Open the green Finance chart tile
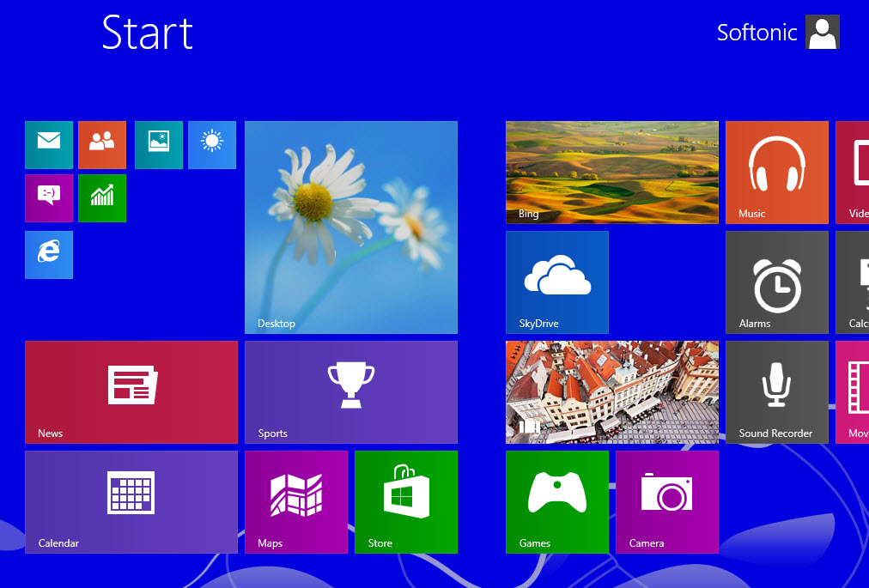Screen dimensions: 869x588 tap(102, 198)
